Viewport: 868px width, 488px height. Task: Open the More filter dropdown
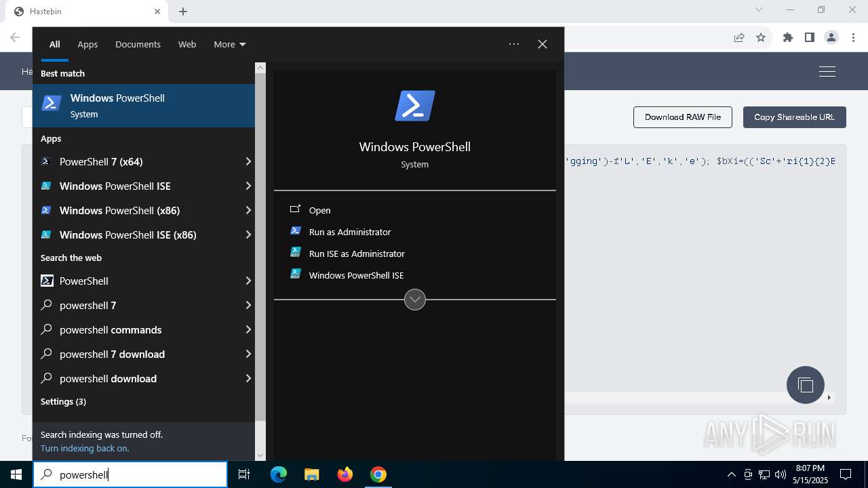(x=230, y=44)
